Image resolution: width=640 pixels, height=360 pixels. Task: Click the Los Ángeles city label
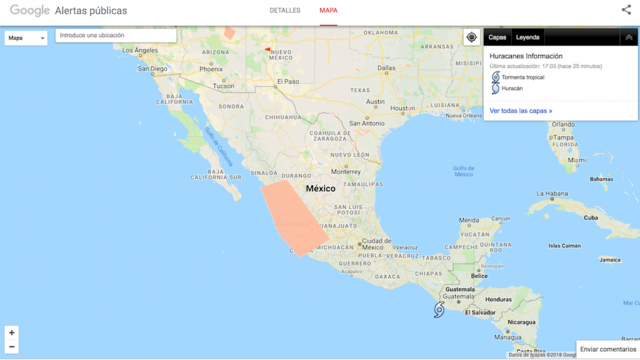click(x=140, y=50)
